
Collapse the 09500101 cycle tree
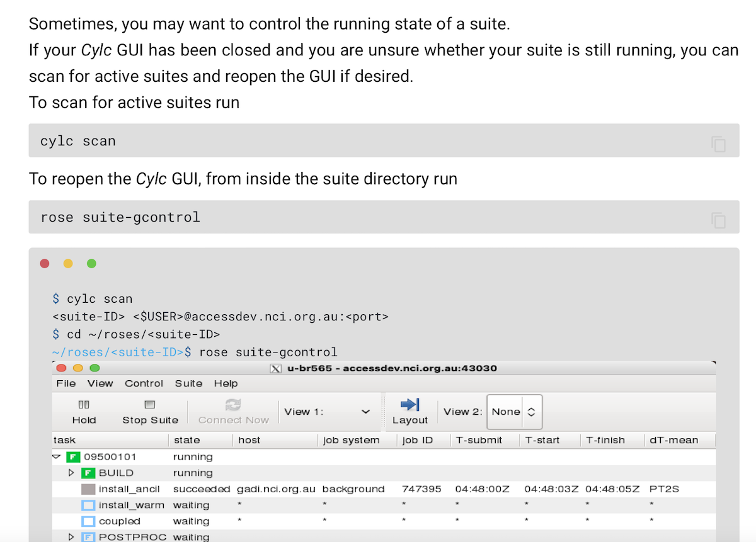pos(57,457)
